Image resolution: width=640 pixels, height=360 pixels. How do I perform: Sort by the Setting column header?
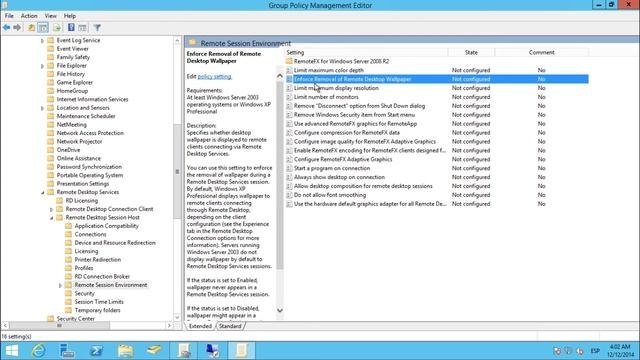click(x=366, y=52)
